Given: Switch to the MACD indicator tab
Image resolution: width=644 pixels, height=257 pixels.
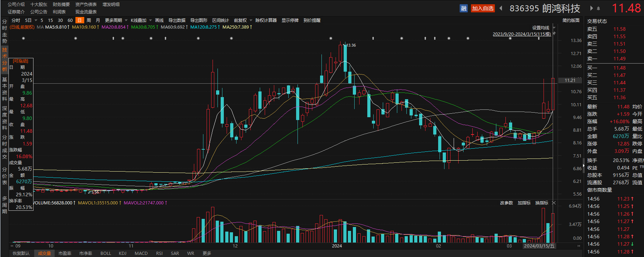Looking at the screenshot, I should 141,253.
